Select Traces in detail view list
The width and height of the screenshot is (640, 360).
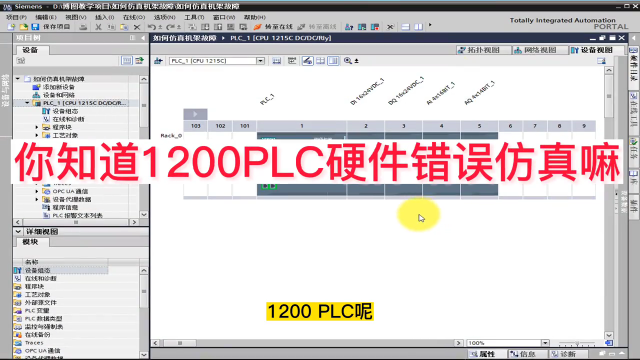click(34, 342)
